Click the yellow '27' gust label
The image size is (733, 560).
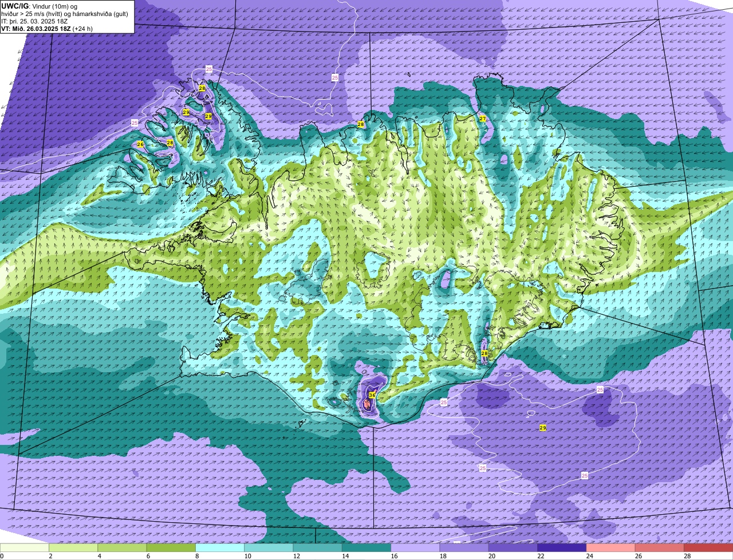(483, 119)
